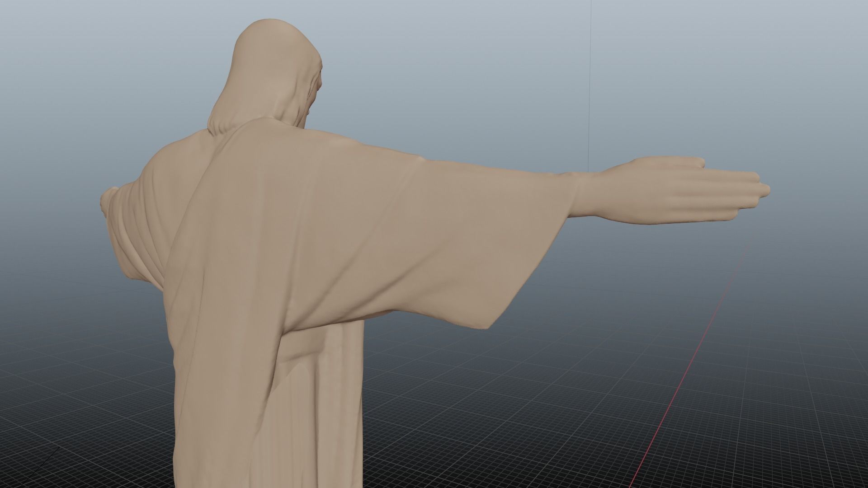Click the statue's left hand on far side
The width and height of the screenshot is (868, 488).
107,201
